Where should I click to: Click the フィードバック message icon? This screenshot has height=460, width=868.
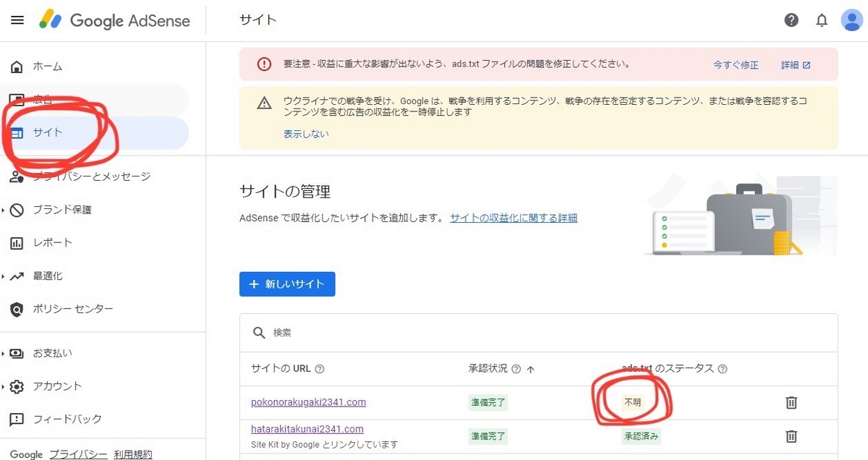pos(17,419)
